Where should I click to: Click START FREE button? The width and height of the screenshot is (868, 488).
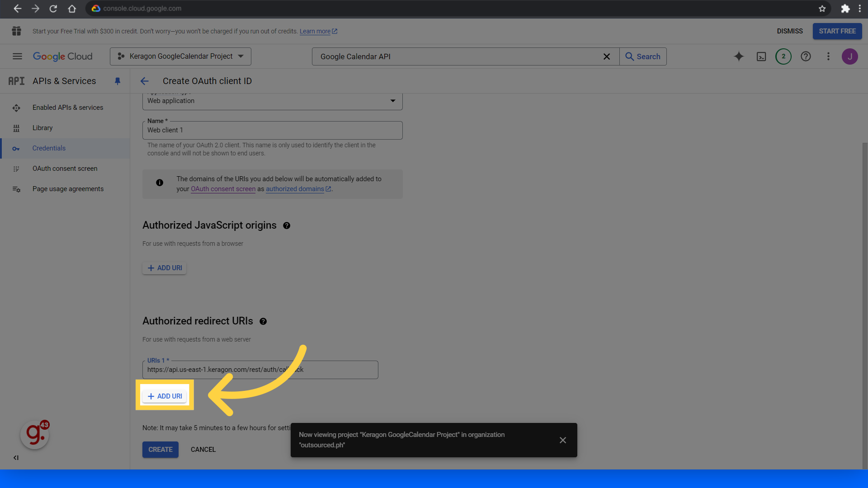[x=837, y=31]
